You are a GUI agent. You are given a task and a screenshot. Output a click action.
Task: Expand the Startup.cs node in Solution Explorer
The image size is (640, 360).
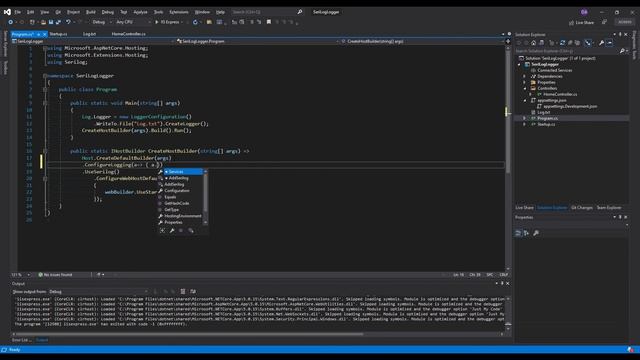(x=525, y=124)
